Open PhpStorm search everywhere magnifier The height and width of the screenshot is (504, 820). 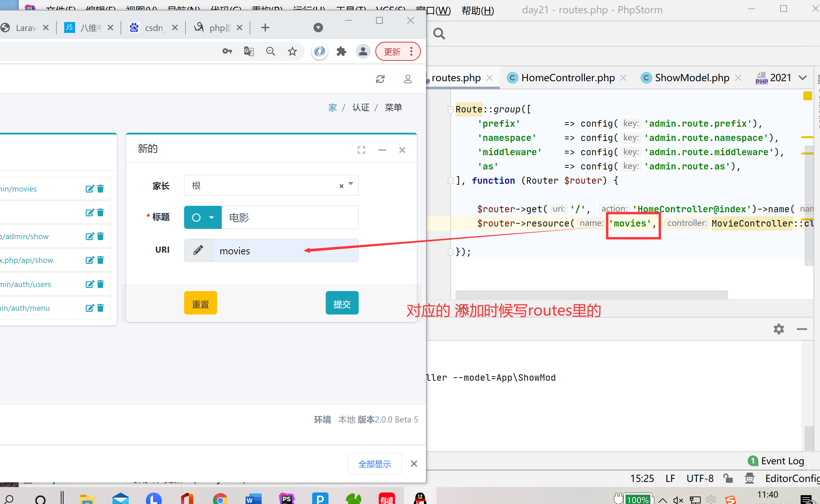(439, 34)
